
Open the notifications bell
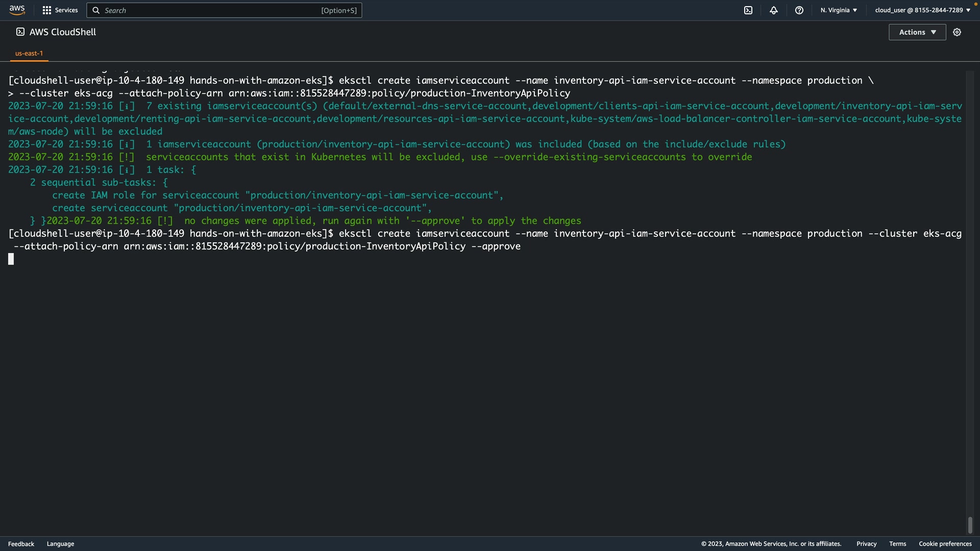pyautogui.click(x=774, y=10)
